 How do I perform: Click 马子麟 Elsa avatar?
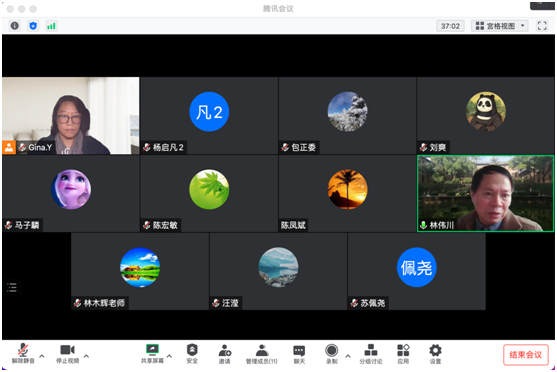pos(71,189)
